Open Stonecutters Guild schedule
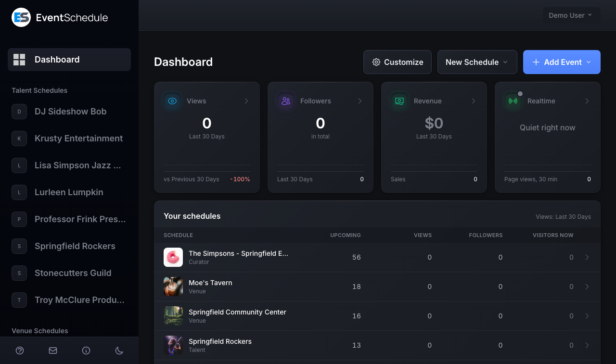The height and width of the screenshot is (364, 616). pyautogui.click(x=69, y=273)
